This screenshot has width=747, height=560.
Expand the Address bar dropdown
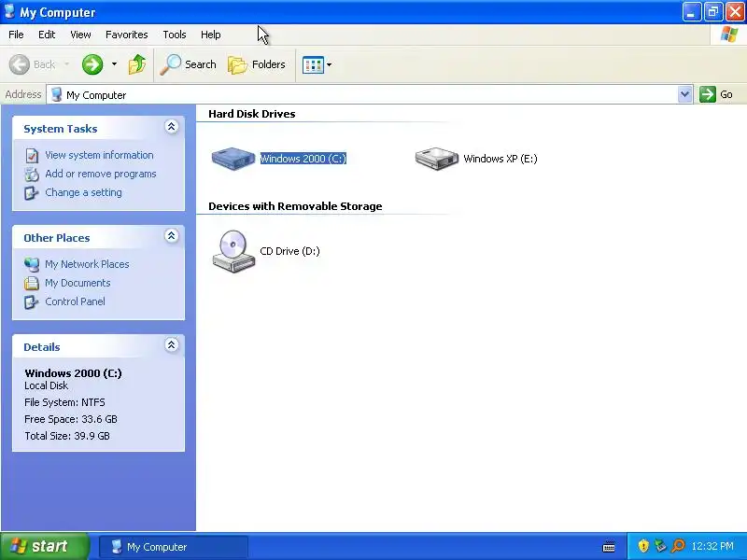[684, 94]
